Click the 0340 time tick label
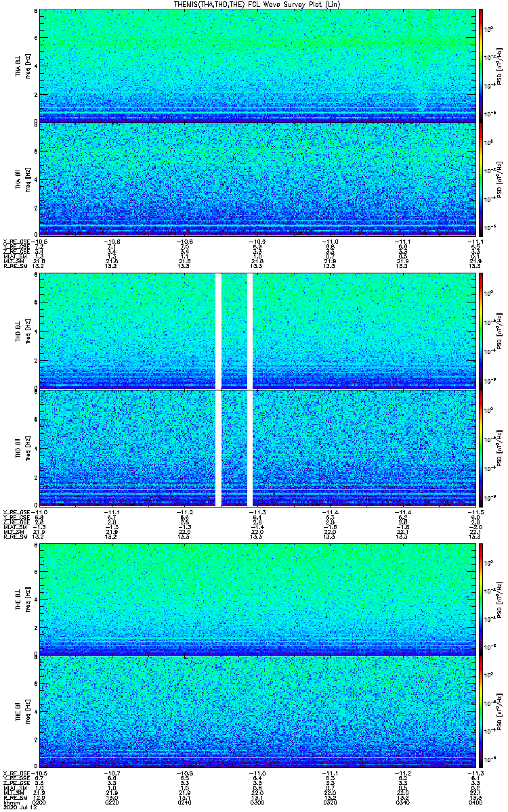 (402, 803)
